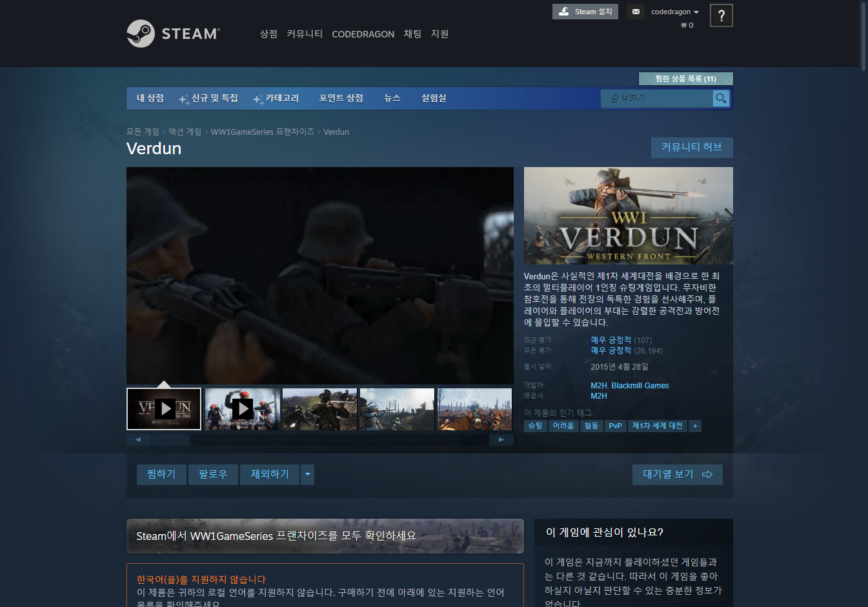
Task: Open the 채팅 menu
Action: [412, 34]
